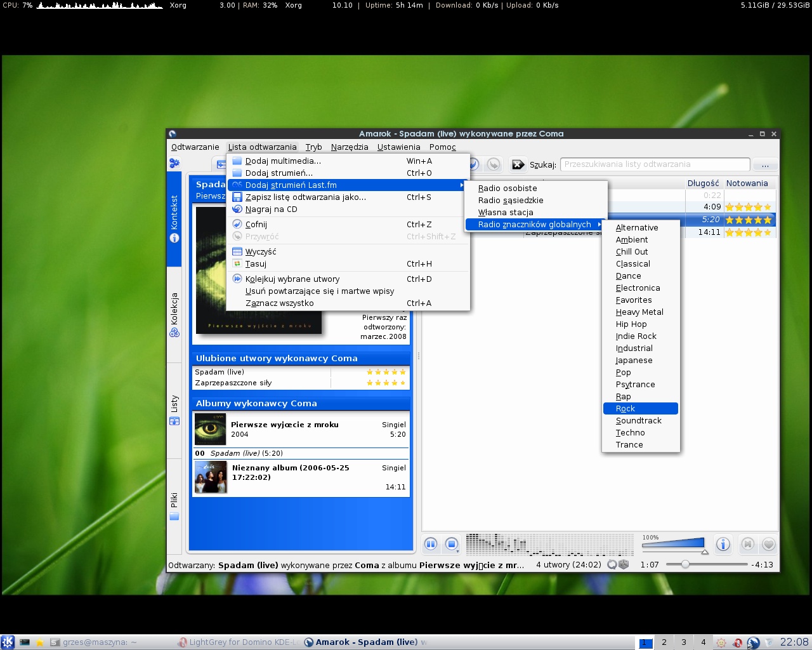Toggle random mode dice icon

click(624, 564)
